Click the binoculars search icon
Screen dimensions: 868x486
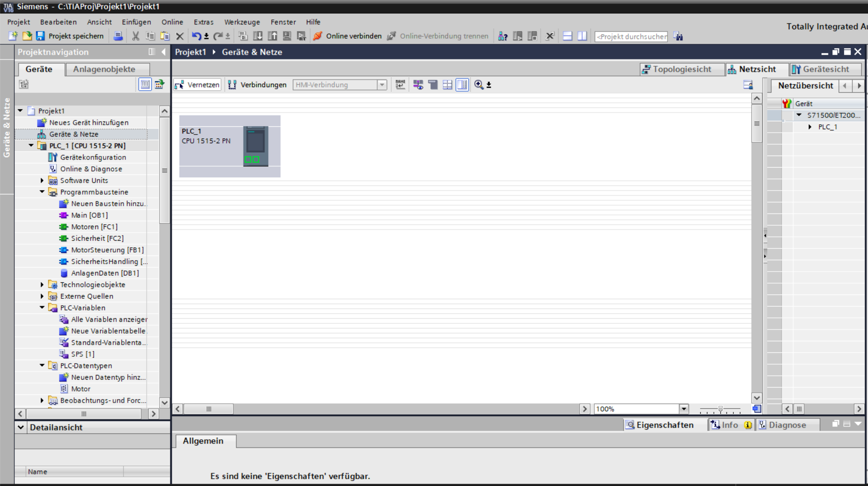click(x=678, y=36)
